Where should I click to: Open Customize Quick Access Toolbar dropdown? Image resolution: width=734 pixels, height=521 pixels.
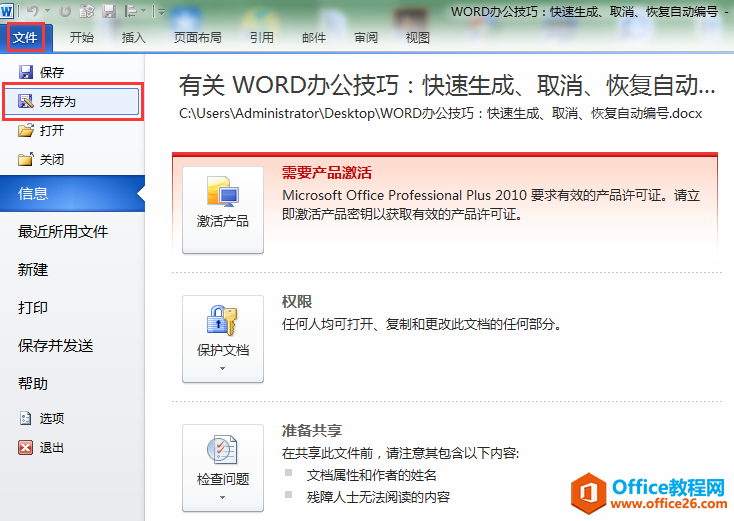161,11
